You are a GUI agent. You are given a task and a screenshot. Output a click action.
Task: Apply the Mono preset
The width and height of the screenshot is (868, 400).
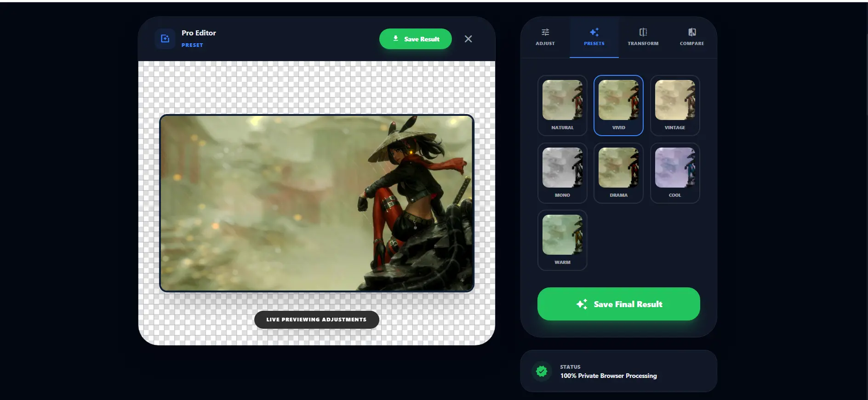pyautogui.click(x=562, y=173)
